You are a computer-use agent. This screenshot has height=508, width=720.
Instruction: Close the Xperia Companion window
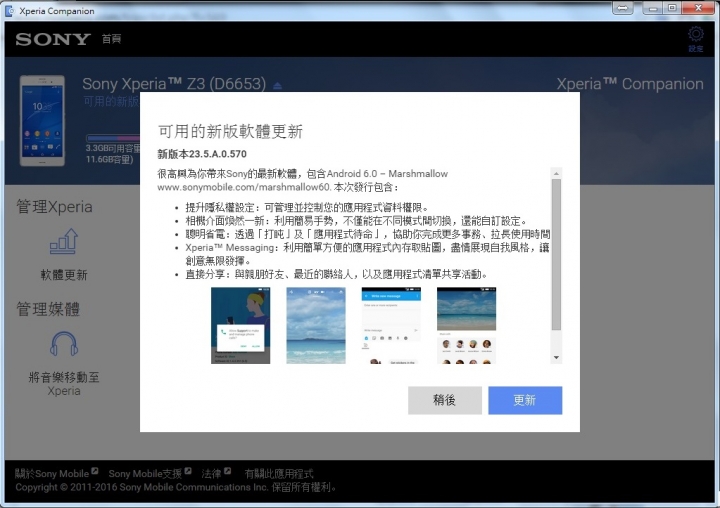pyautogui.click(x=698, y=8)
